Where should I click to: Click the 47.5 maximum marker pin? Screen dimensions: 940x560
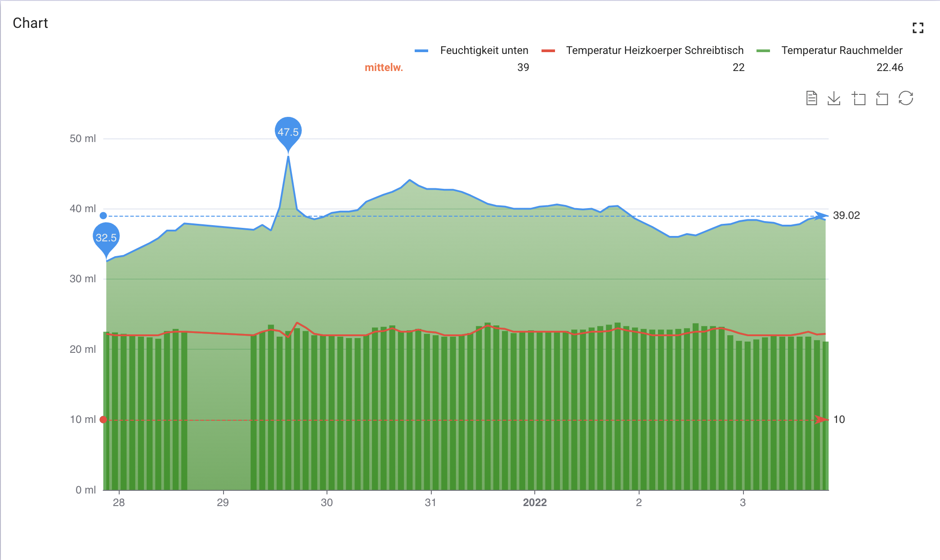click(288, 132)
